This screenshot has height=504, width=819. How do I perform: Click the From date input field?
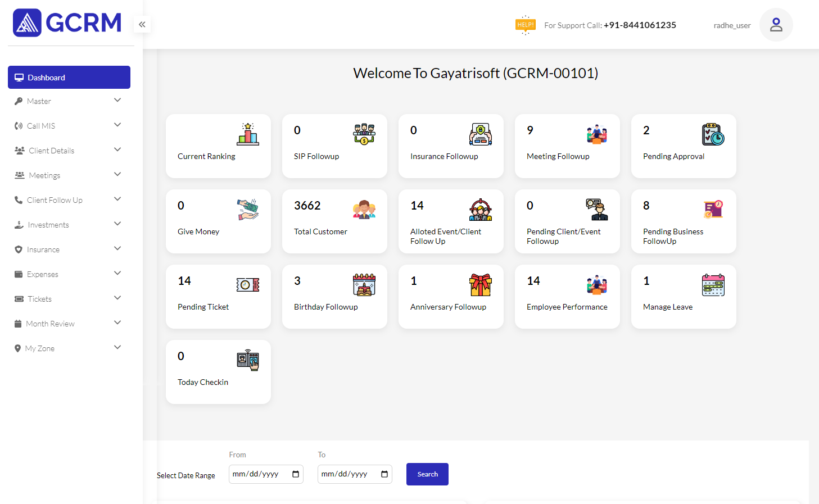260,474
